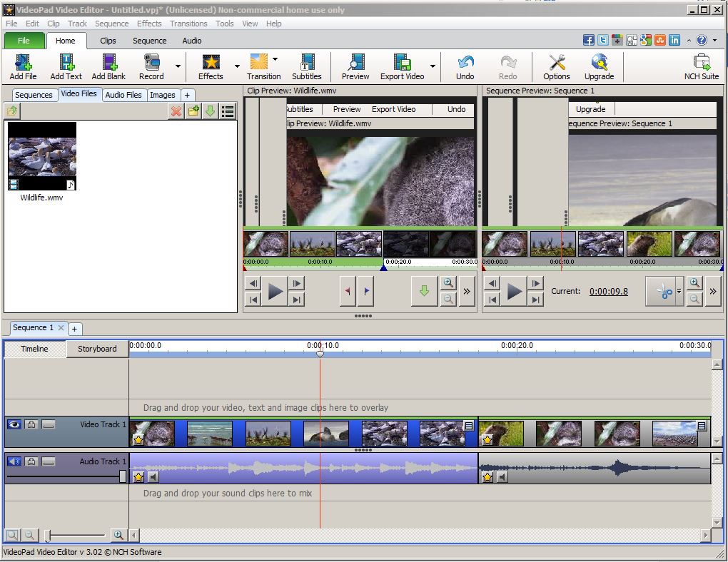Viewport: 728px width, 562px height.
Task: Zoom in on clip preview timeline
Action: tap(448, 282)
